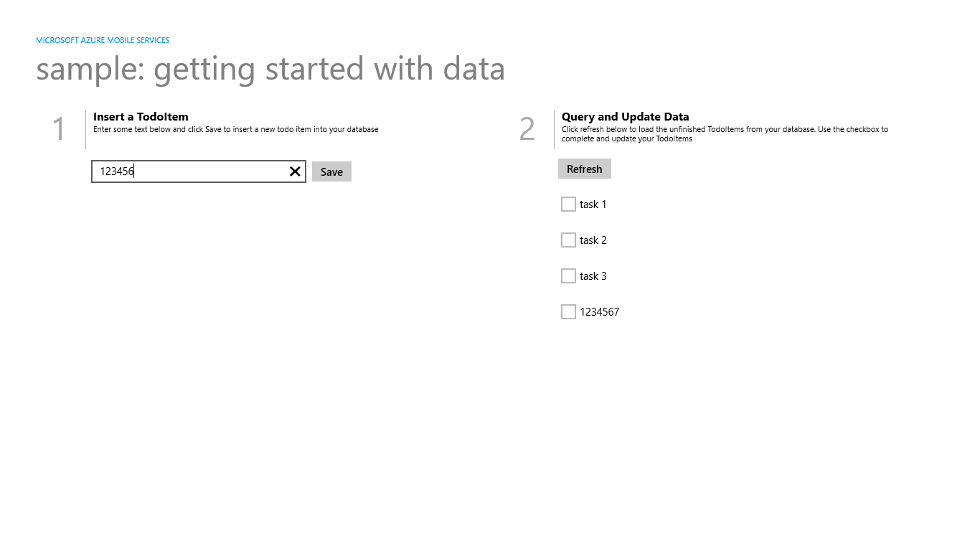Viewport: 980px width, 551px height.
Task: Check the task 2 checkbox
Action: 568,240
